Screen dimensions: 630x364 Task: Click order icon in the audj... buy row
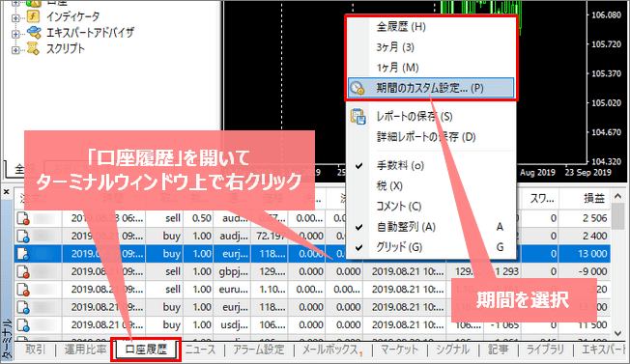pos(23,237)
